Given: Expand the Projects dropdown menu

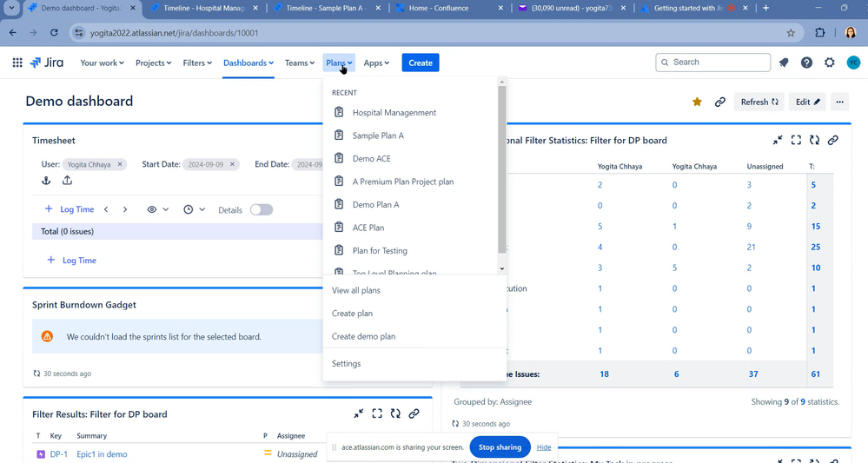Looking at the screenshot, I should point(153,63).
